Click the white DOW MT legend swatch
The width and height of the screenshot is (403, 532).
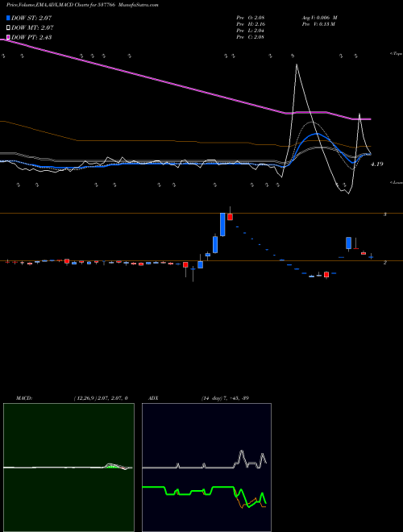(x=8, y=28)
